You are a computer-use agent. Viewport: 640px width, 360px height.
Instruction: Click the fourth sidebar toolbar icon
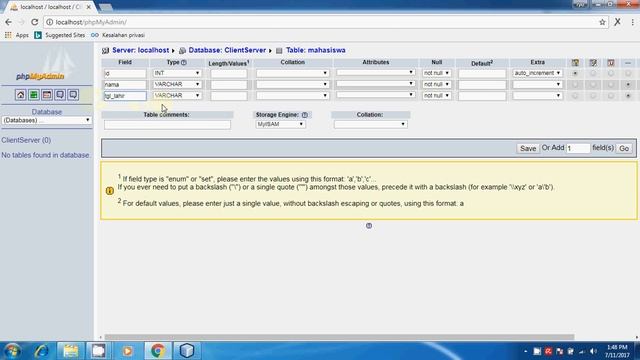(60, 95)
